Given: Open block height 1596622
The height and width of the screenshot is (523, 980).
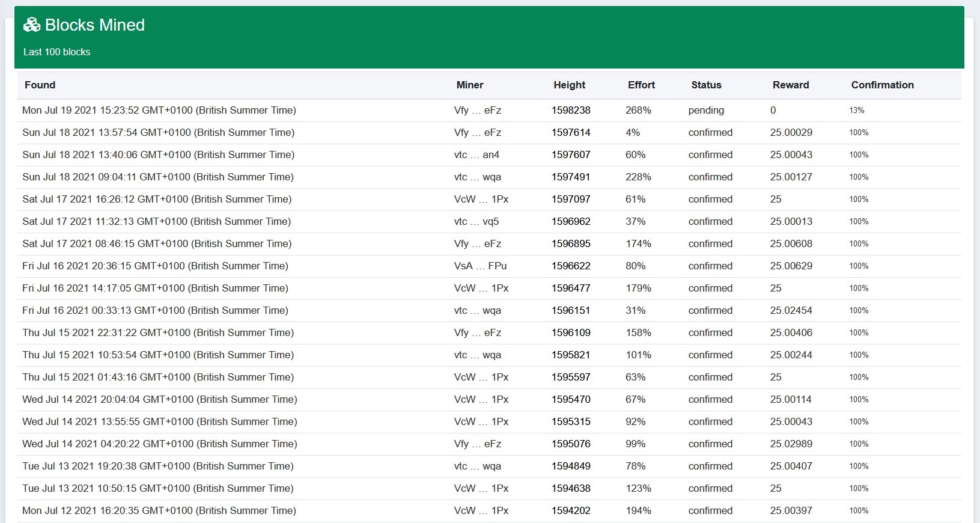Looking at the screenshot, I should click(571, 266).
